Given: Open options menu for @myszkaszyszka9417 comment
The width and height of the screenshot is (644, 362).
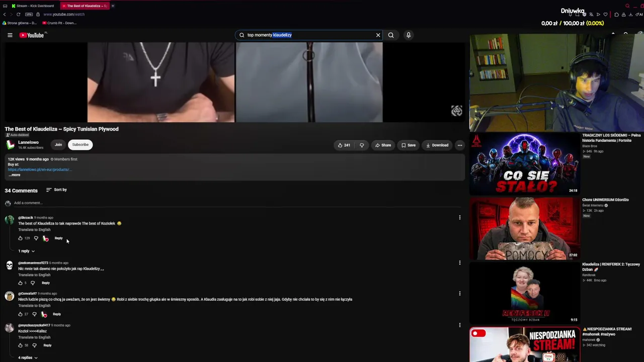Looking at the screenshot, I should pyautogui.click(x=459, y=325).
